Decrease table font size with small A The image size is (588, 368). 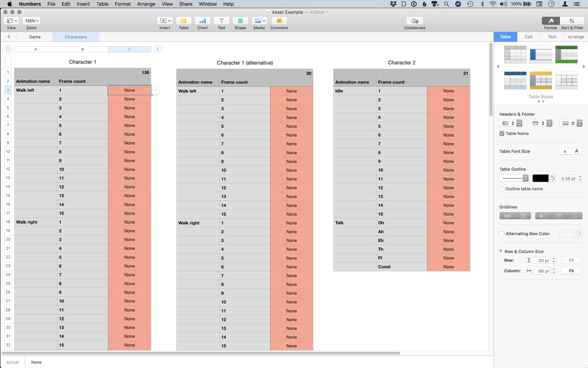[565, 151]
